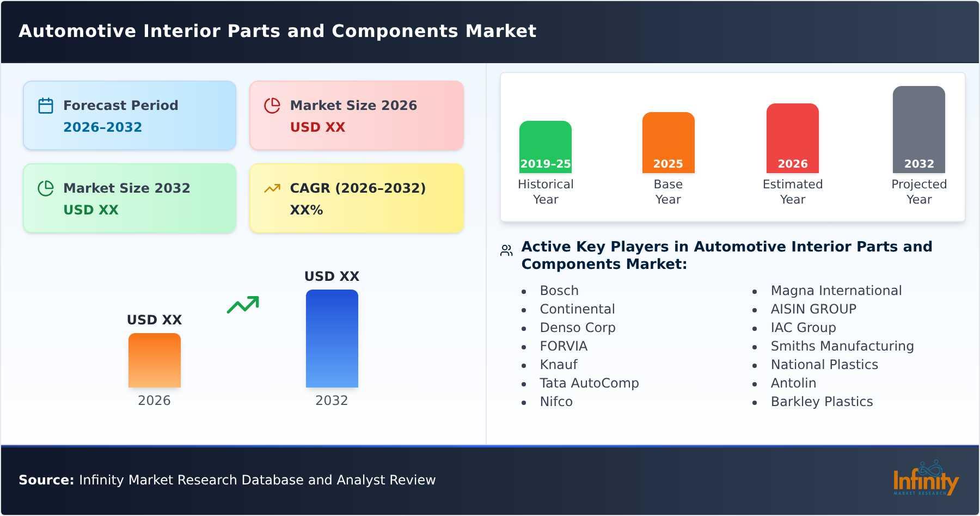Click the '2026' axis label under orange bar
This screenshot has height=516, width=980.
pos(154,401)
